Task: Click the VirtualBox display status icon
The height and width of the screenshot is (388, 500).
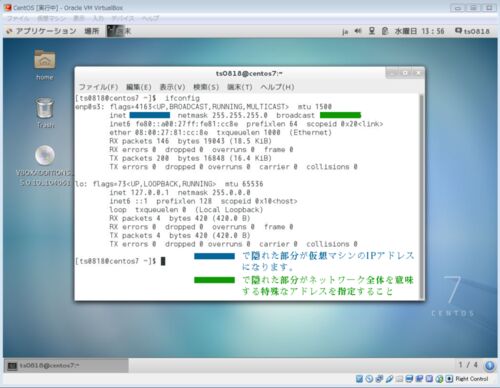Action: (409, 379)
